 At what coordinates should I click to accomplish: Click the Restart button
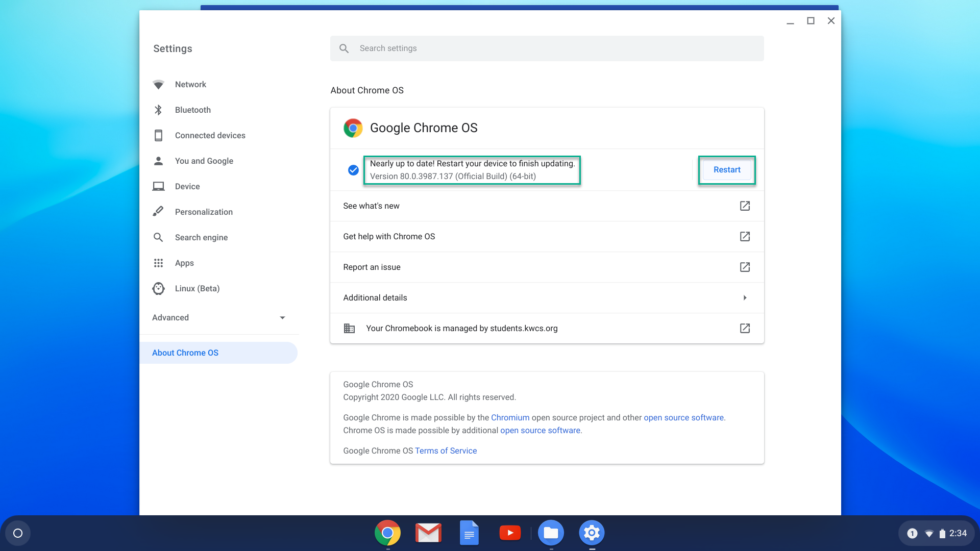coord(726,170)
